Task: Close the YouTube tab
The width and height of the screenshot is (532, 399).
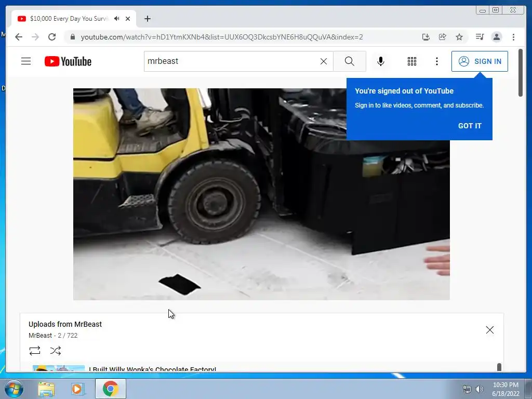Action: [x=128, y=19]
